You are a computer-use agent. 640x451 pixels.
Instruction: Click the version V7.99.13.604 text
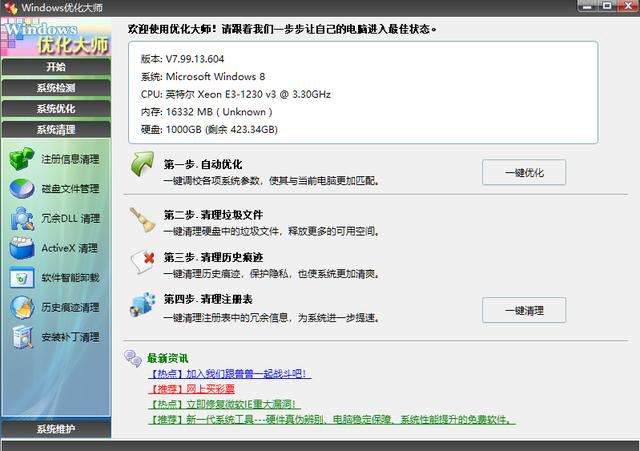coord(182,59)
